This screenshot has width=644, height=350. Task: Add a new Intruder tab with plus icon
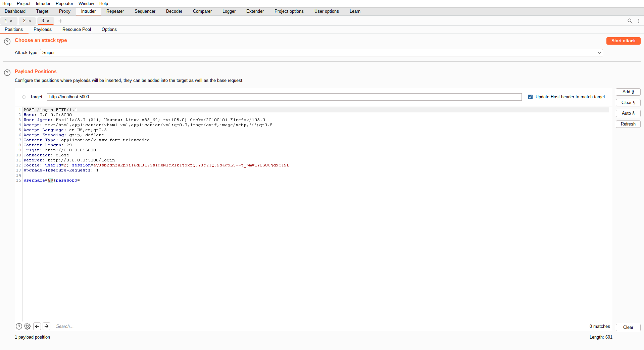click(x=60, y=21)
